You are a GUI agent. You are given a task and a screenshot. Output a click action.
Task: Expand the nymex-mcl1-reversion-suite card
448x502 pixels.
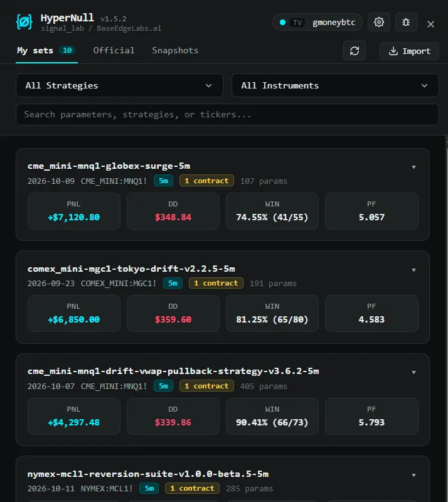[413, 475]
